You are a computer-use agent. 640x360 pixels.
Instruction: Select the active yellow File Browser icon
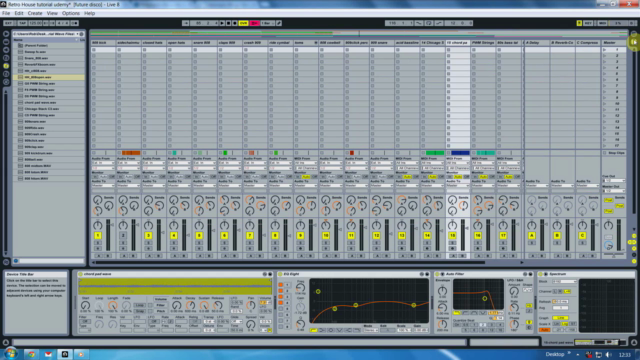6,66
